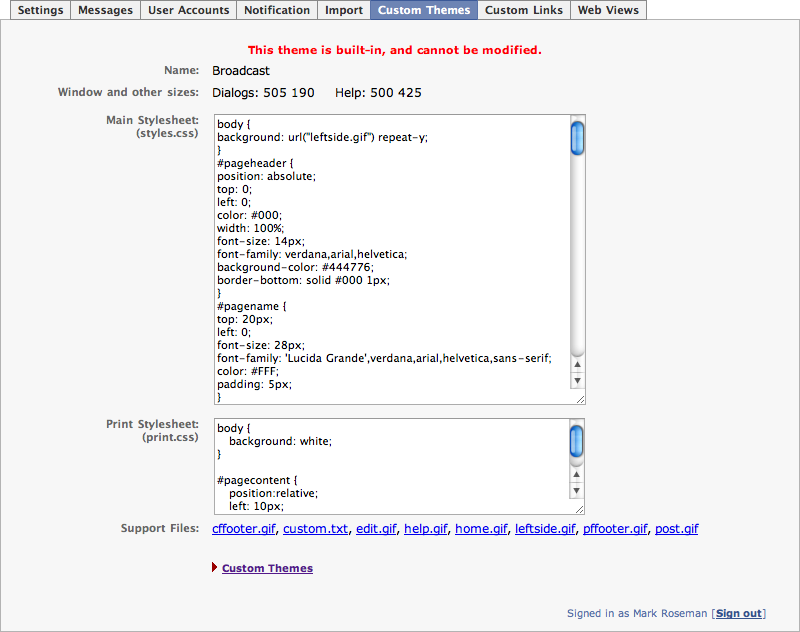800x632 pixels.
Task: Click the Main Stylesheet scroll up arrow
Action: pyautogui.click(x=578, y=364)
